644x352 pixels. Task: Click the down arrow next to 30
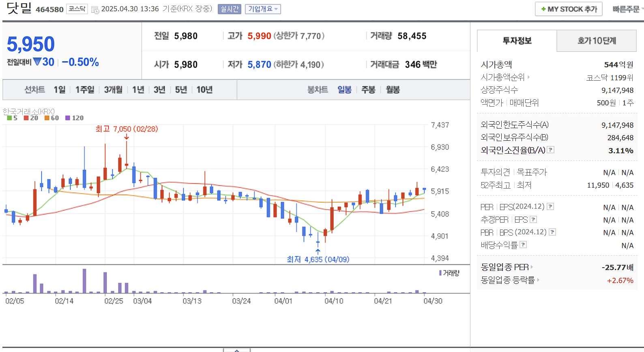pos(37,62)
